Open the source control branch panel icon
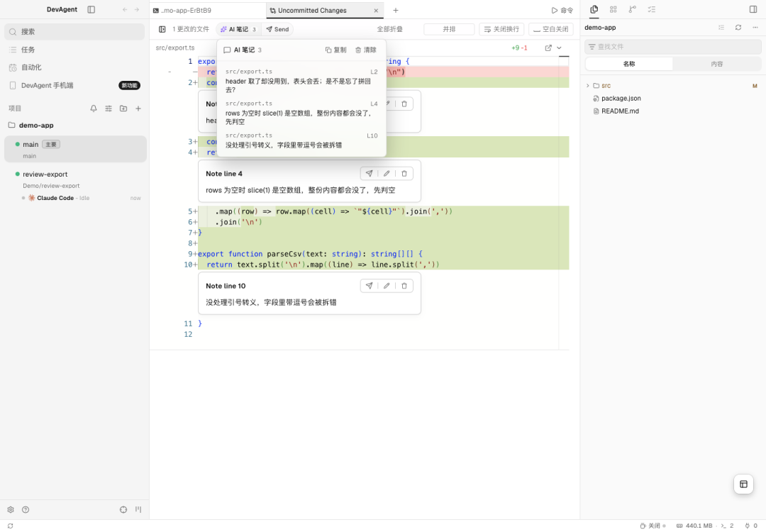 (632, 9)
